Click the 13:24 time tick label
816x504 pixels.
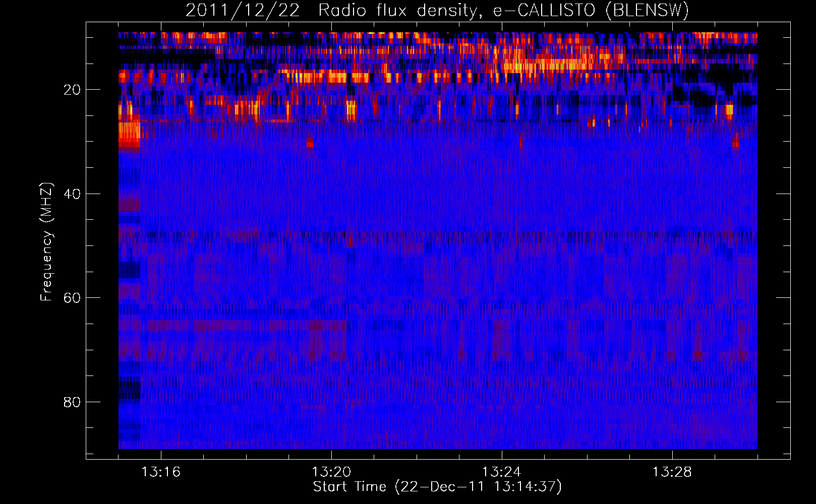click(502, 472)
